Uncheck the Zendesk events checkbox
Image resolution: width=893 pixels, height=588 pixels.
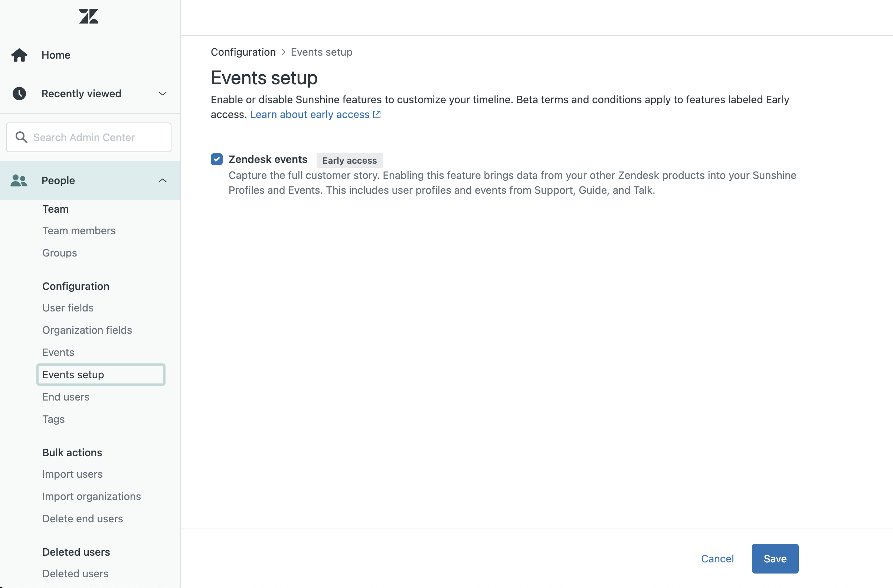[216, 159]
